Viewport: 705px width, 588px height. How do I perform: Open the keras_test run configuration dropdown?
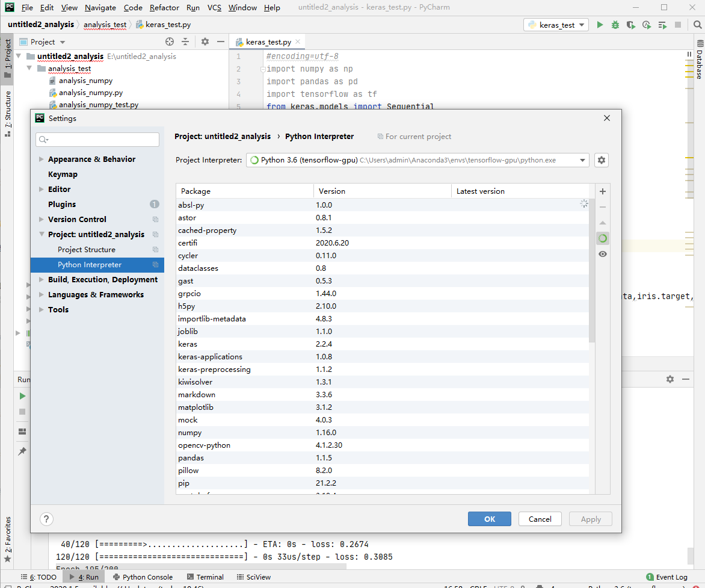556,25
